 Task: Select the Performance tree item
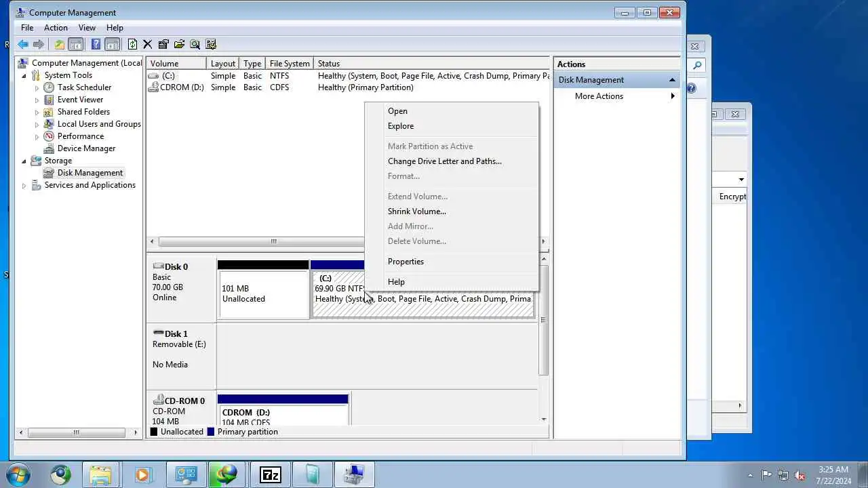tap(80, 136)
